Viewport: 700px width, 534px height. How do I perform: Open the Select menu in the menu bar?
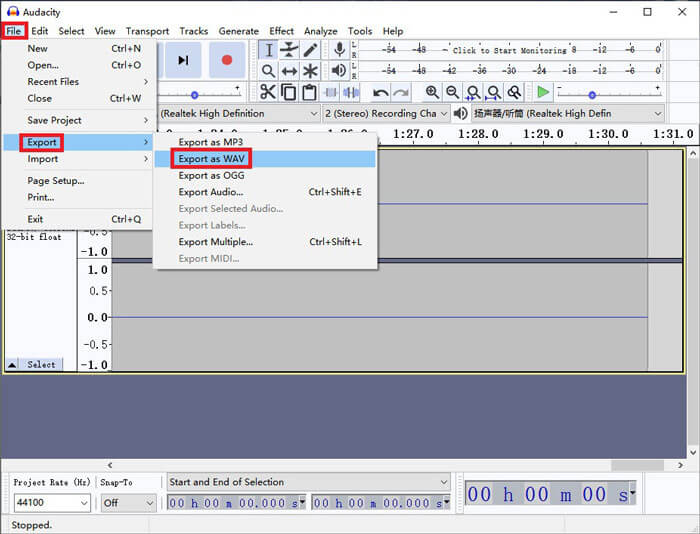71,31
